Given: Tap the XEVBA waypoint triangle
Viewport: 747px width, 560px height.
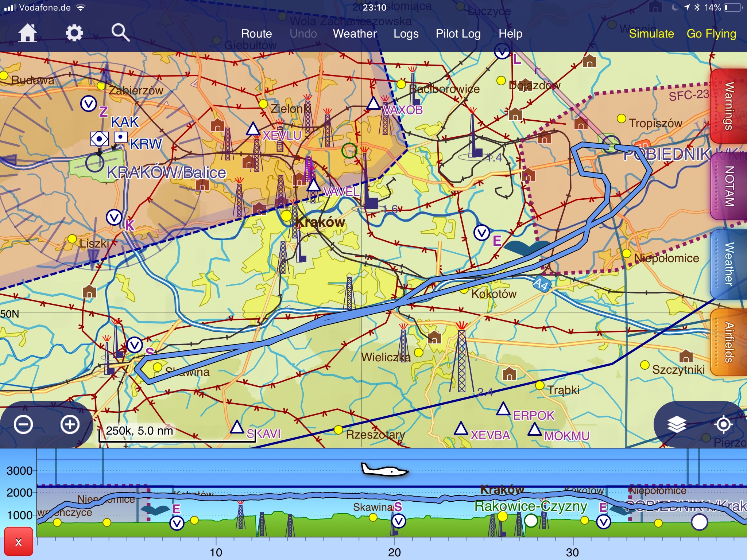Looking at the screenshot, I should coord(461,428).
